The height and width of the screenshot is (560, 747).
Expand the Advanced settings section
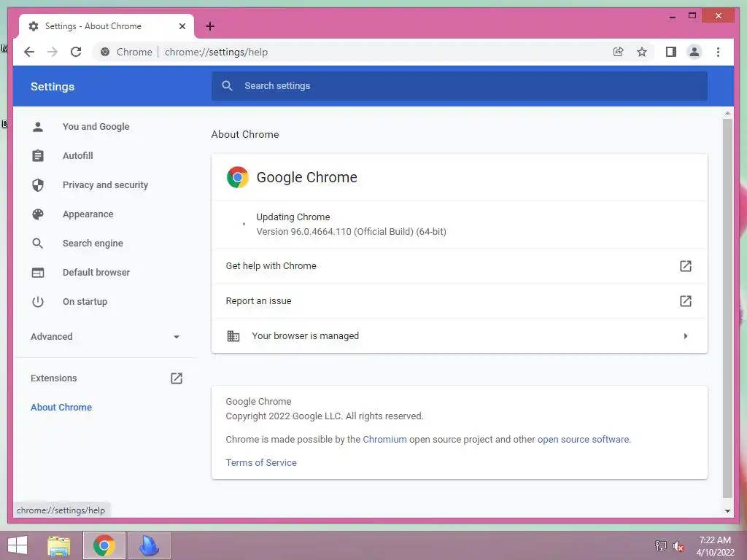tap(105, 337)
